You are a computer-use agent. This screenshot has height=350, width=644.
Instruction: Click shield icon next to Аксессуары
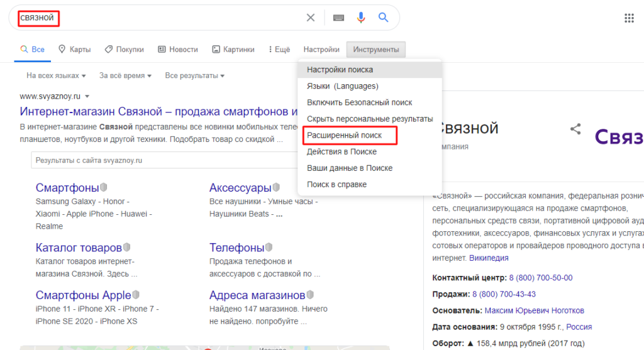(277, 187)
